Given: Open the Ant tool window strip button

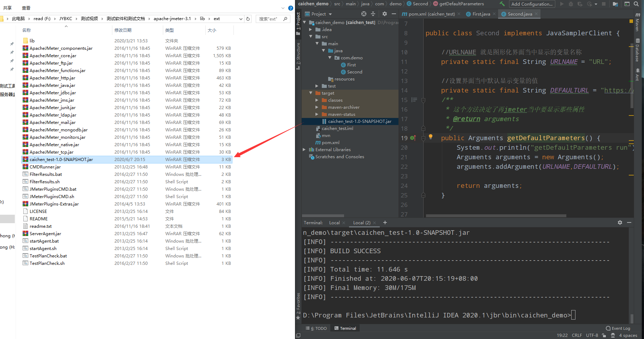Looking at the screenshot, I should pos(638,75).
